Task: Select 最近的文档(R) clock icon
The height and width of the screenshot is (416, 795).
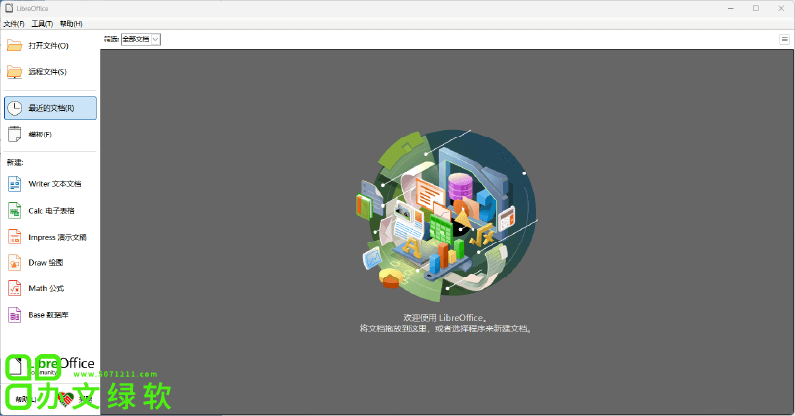Action: coord(14,108)
